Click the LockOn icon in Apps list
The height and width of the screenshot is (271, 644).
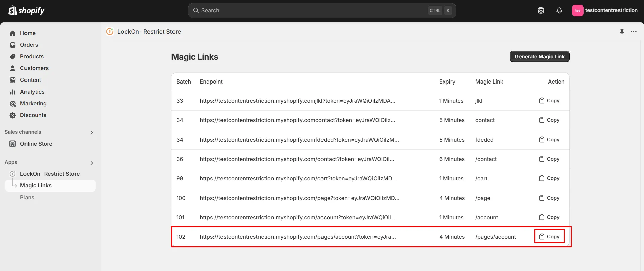[x=13, y=174]
